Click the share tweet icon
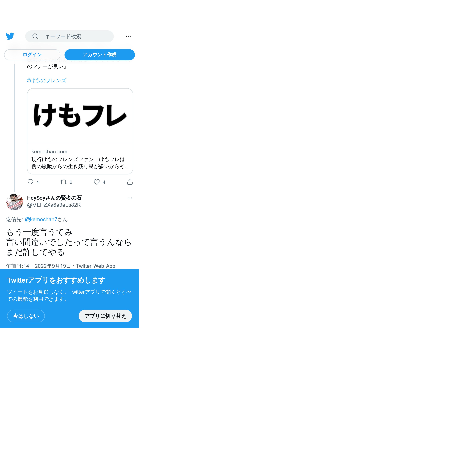The image size is (476, 453). click(130, 182)
